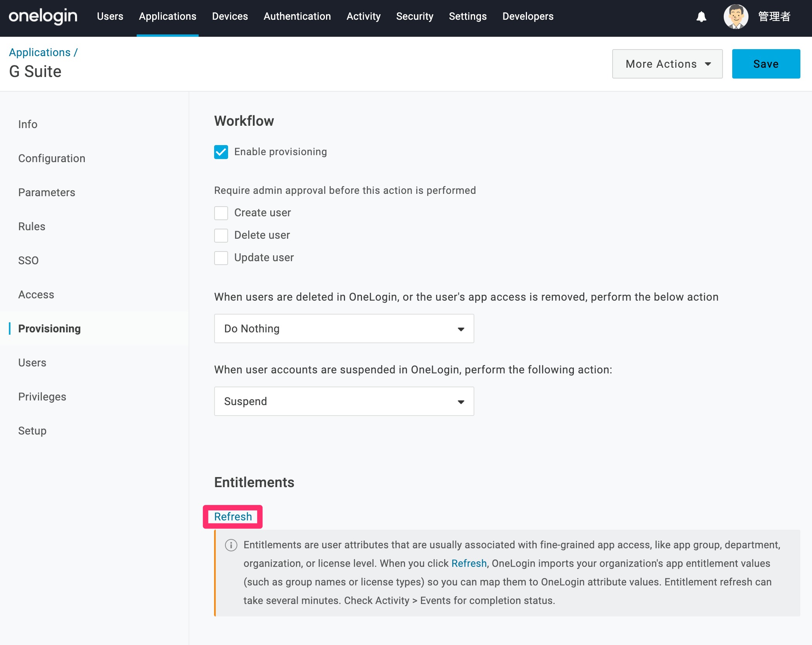Open the Authentication menu
Viewport: 812px width, 645px height.
(x=297, y=16)
